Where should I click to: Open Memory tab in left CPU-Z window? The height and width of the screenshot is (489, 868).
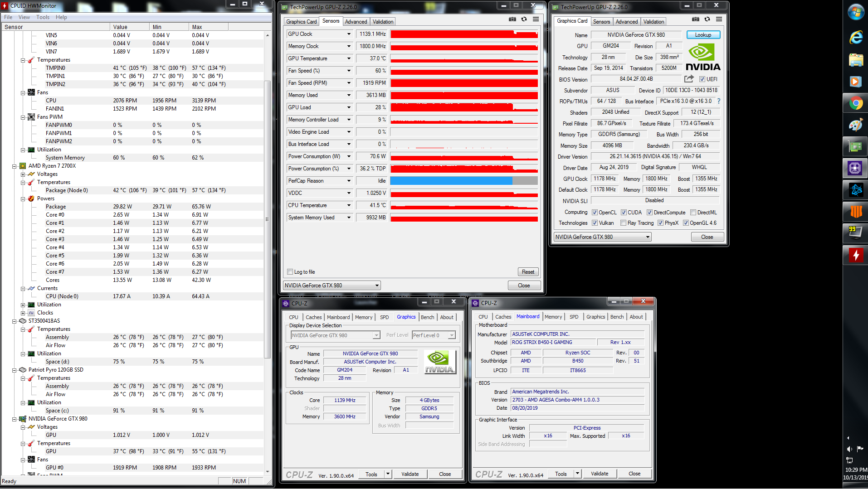point(363,317)
